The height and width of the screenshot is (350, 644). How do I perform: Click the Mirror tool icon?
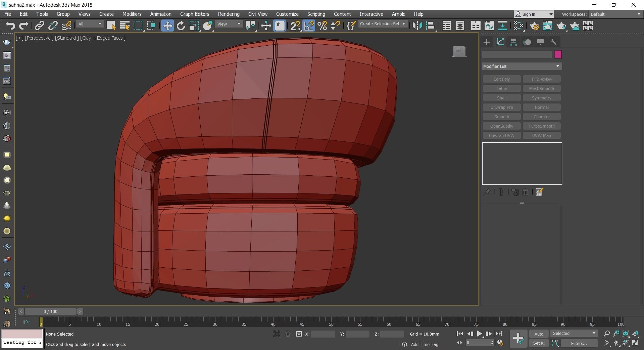point(417,26)
